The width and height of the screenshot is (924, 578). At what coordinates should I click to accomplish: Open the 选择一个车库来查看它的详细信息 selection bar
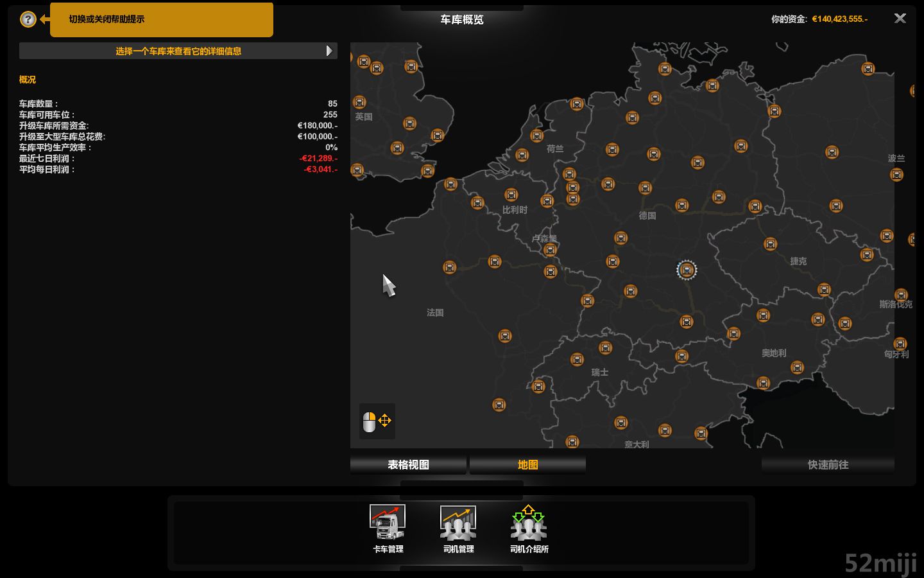coord(178,51)
